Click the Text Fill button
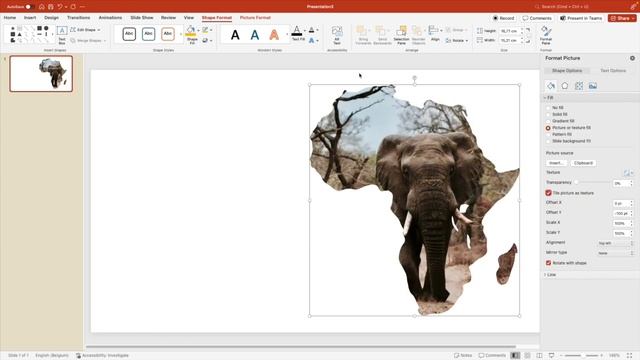 (298, 33)
